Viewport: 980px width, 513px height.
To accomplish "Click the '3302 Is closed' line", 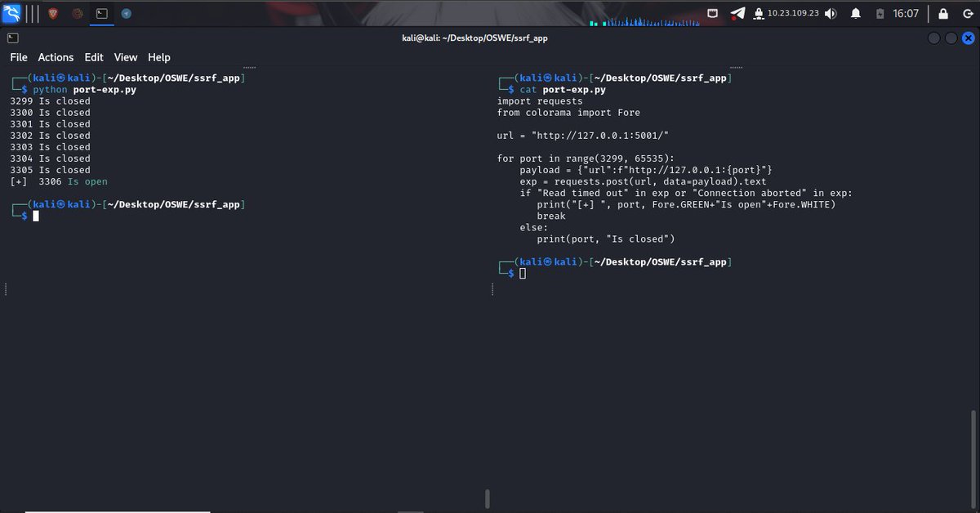I will coord(50,136).
